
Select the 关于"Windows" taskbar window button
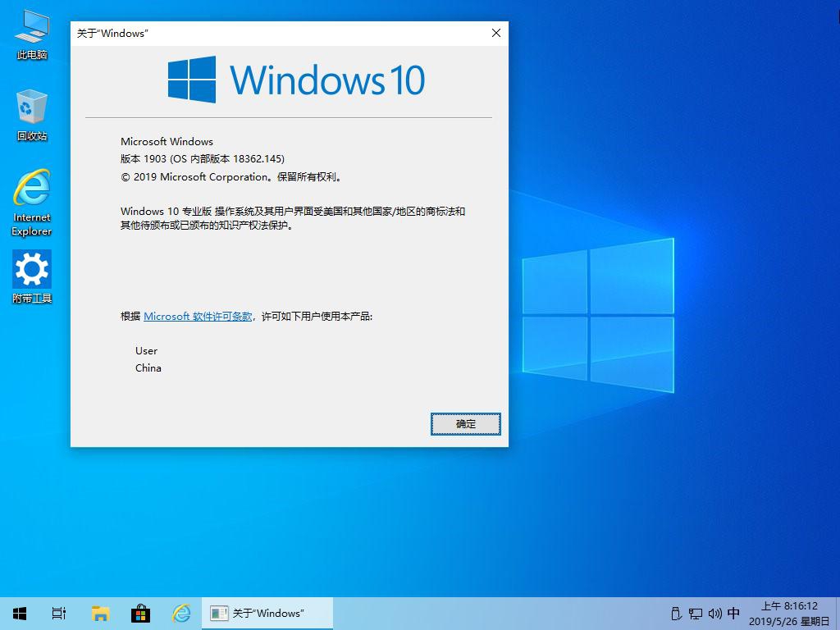pos(267,614)
